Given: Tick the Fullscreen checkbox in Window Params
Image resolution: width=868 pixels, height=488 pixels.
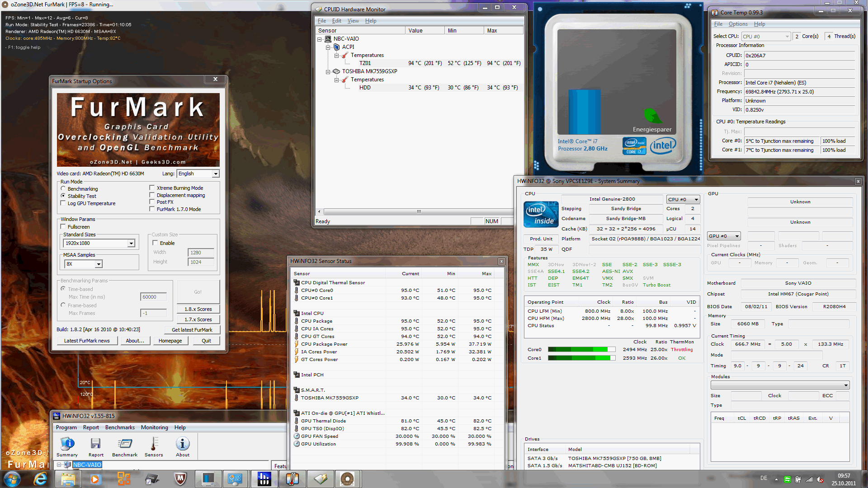Looking at the screenshot, I should 63,227.
